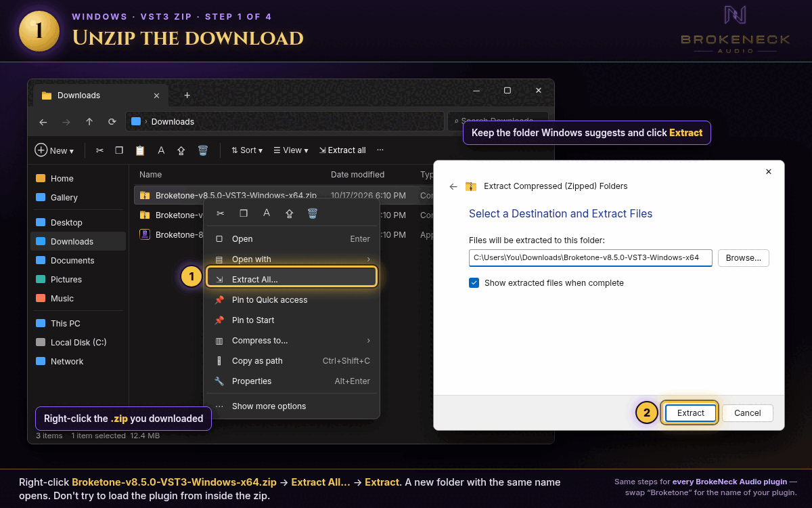This screenshot has width=812, height=508.
Task: Open a new Explorer tab with plus
Action: [x=187, y=95]
